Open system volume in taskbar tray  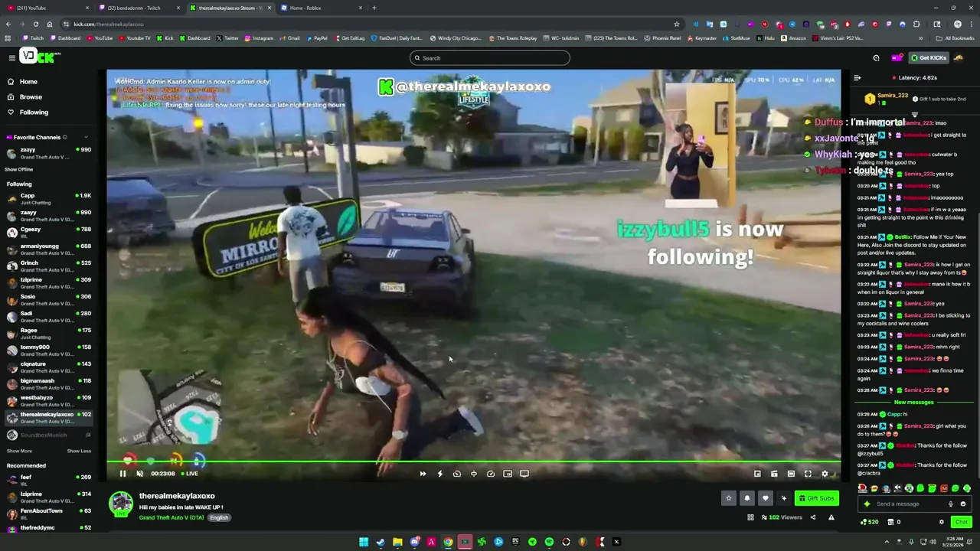(x=933, y=542)
